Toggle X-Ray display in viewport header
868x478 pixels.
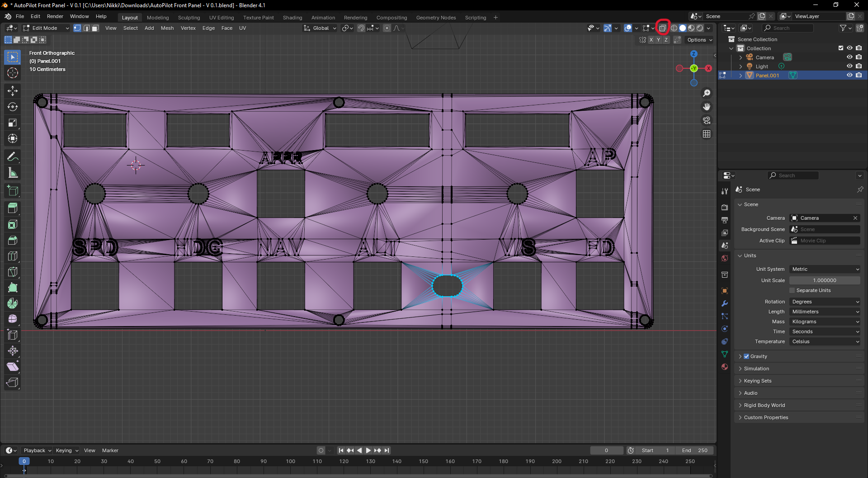click(x=663, y=28)
